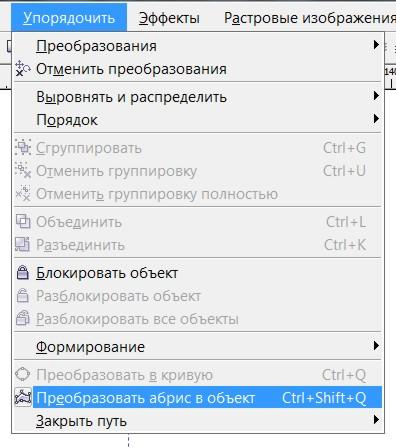Click the Разблокировать все объекты icon
This screenshot has height=448, width=396.
(23, 318)
